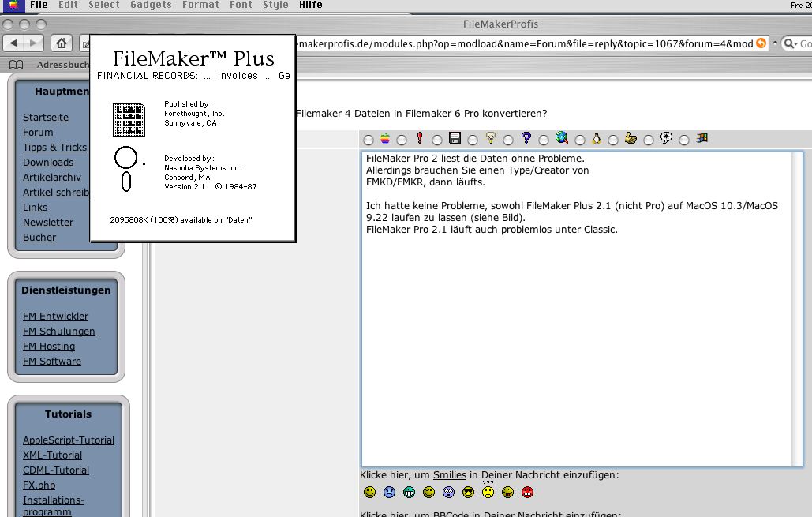This screenshot has height=517, width=812.
Task: Open the Format menu
Action: 200,5
